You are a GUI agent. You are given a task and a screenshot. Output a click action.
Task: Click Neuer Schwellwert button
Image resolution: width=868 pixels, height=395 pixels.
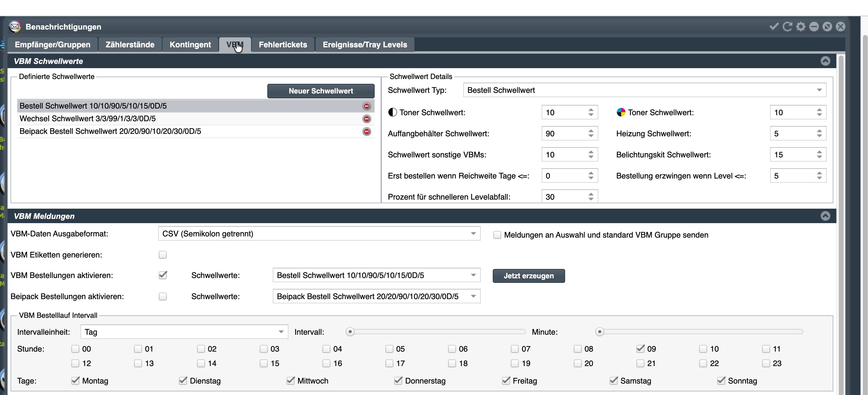coord(321,91)
